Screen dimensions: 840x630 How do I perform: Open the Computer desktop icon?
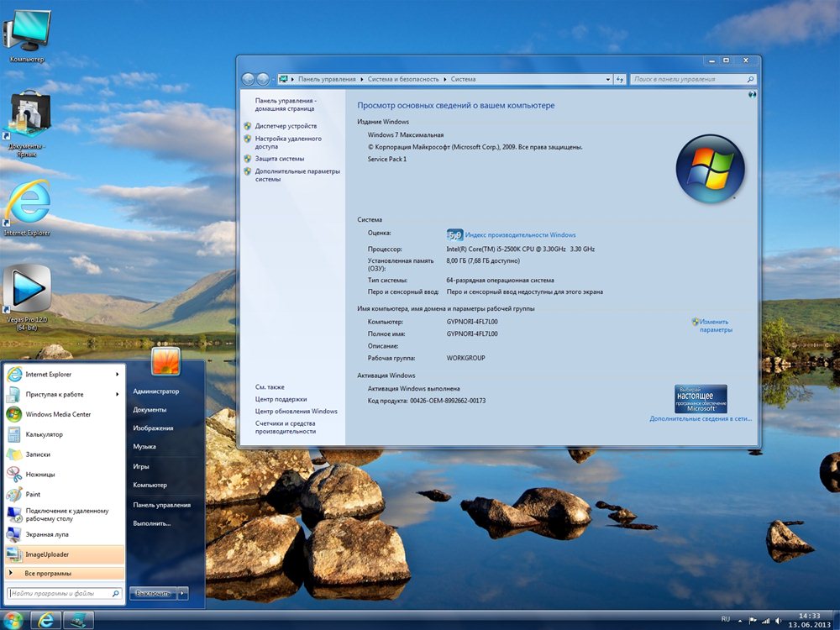coord(26,32)
